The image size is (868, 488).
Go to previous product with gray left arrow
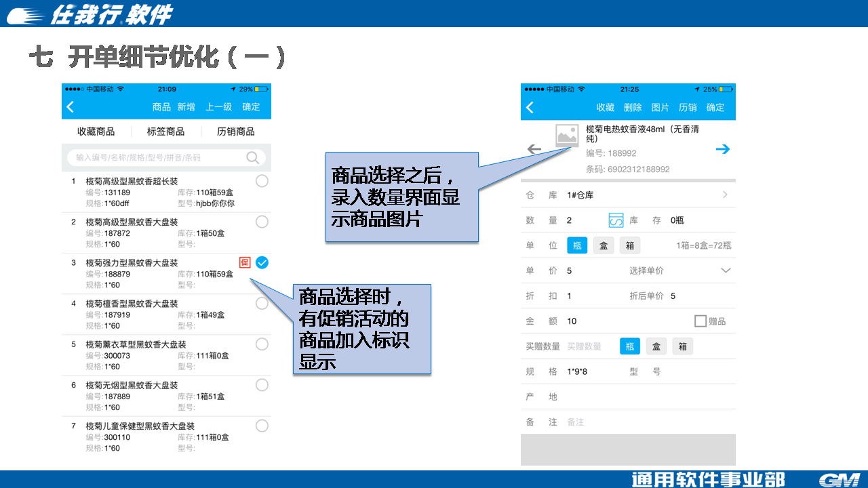point(534,149)
